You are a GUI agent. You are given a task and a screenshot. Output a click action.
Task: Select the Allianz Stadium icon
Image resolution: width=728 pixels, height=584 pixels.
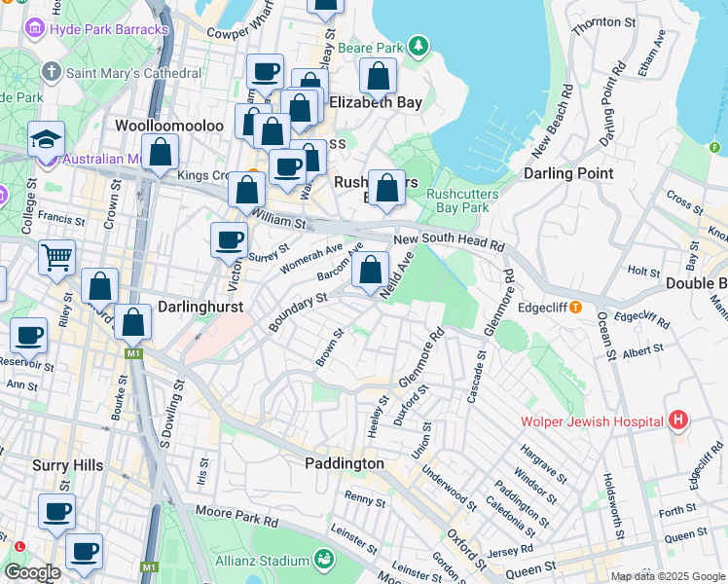pos(324,559)
